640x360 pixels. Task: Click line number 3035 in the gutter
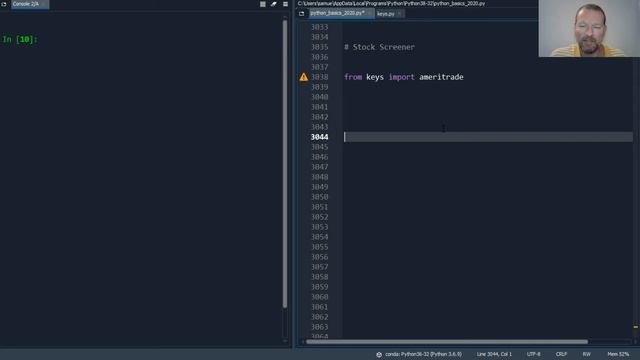(x=319, y=47)
